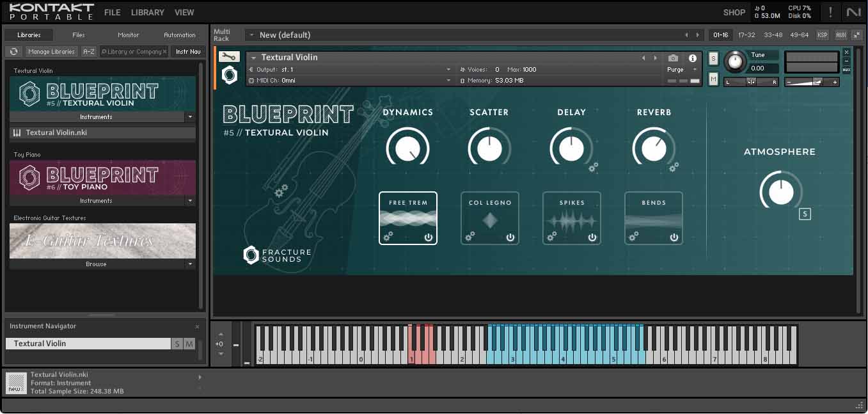Open the Toy Piano Instruments dropdown arrow
The height and width of the screenshot is (414, 868).
(190, 201)
